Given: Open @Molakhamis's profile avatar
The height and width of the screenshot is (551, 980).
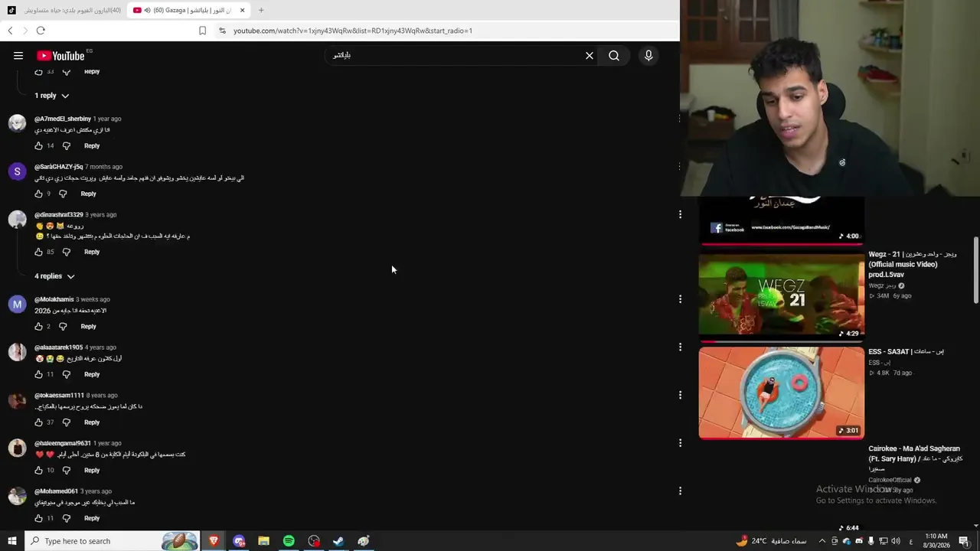Looking at the screenshot, I should click(x=17, y=304).
